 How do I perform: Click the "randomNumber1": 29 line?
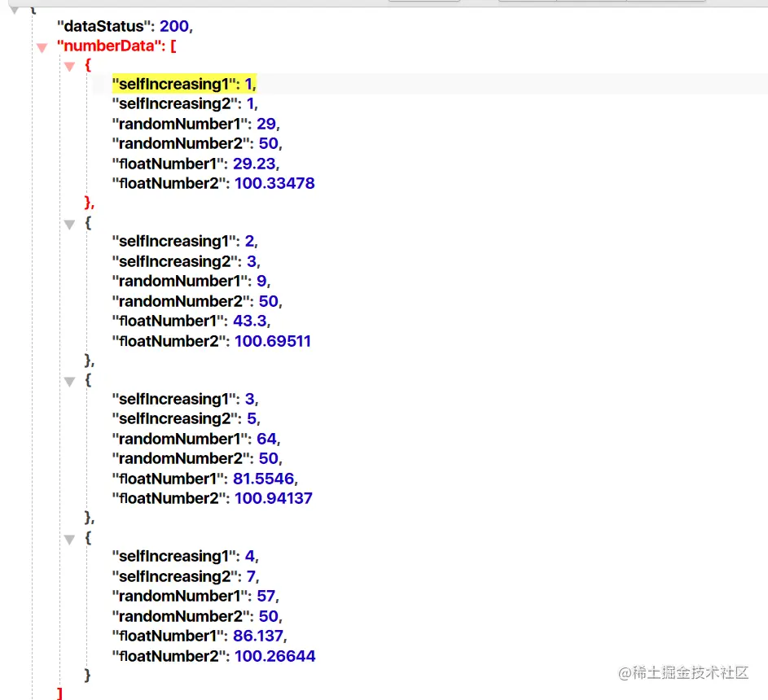tap(196, 124)
